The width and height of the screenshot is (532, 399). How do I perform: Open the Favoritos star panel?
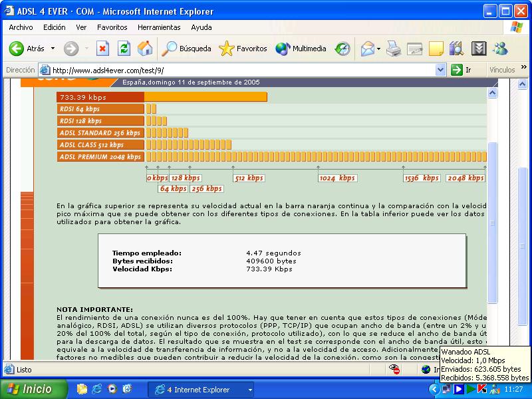(x=243, y=49)
